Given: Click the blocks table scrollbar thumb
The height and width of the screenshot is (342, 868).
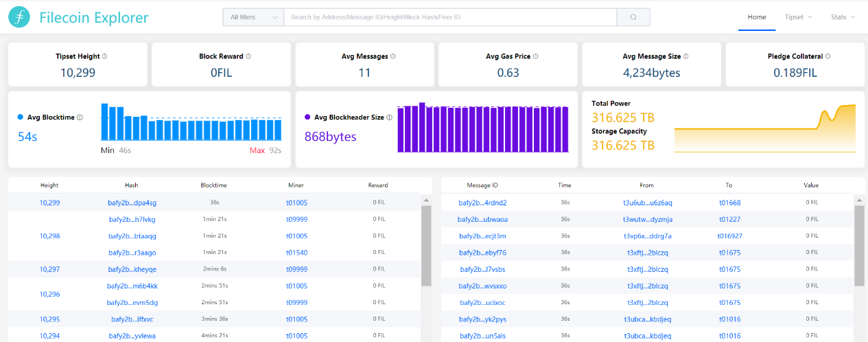Looking at the screenshot, I should coord(425,245).
